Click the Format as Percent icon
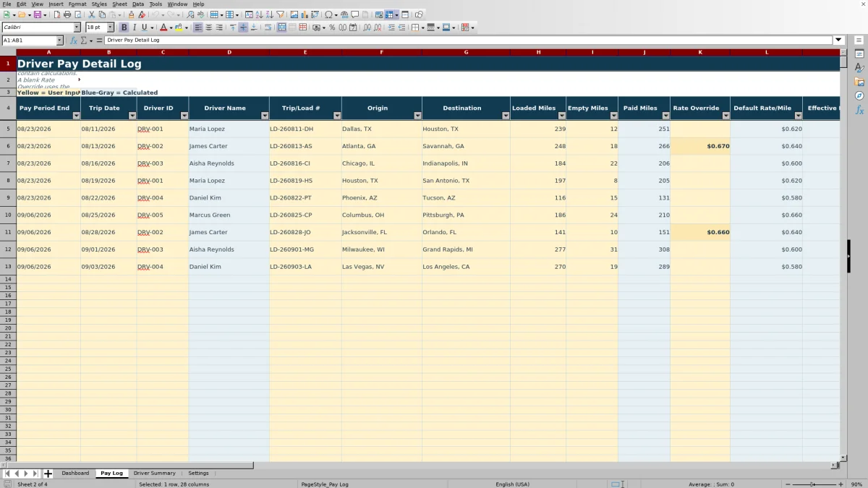This screenshot has height=488, width=868. [332, 27]
